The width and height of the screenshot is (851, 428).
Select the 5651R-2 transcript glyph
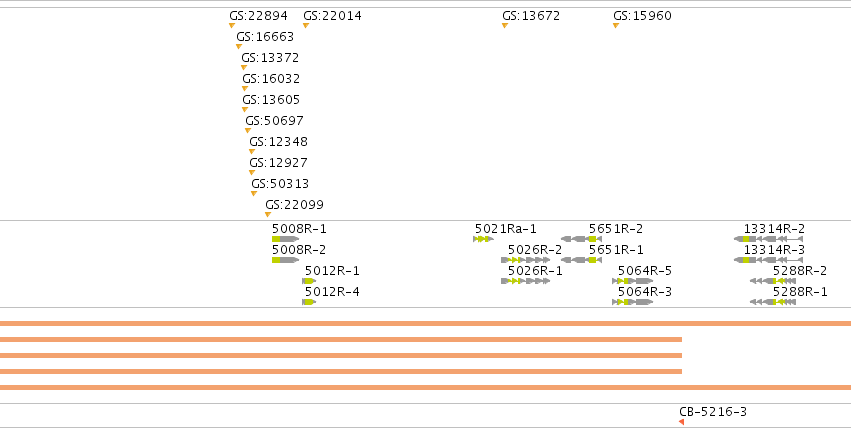tap(581, 239)
